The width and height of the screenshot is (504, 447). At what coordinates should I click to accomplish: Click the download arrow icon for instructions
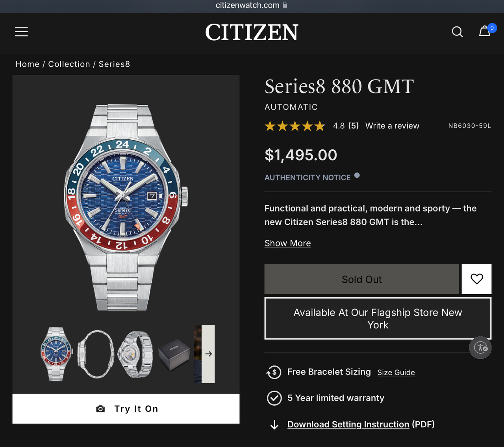pos(274,425)
